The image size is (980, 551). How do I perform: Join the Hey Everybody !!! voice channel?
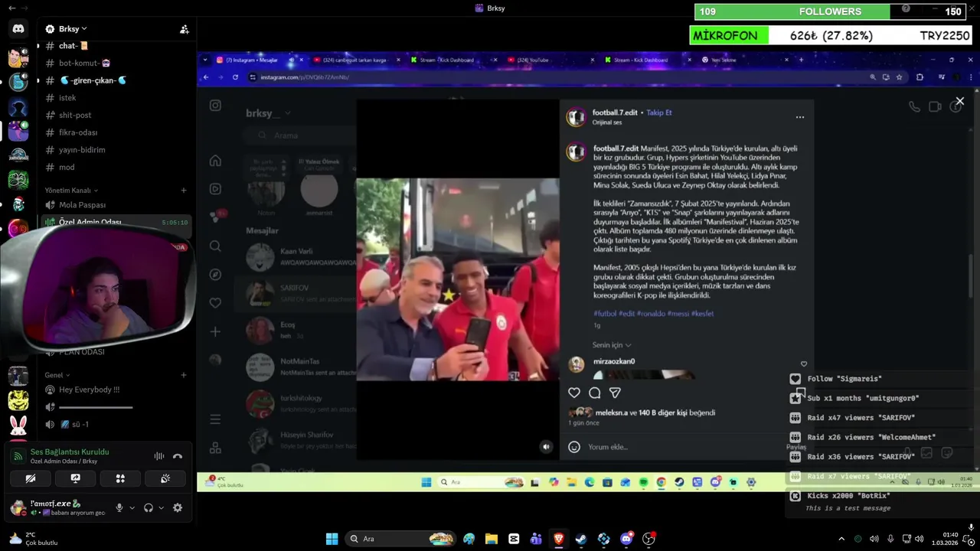coord(89,390)
